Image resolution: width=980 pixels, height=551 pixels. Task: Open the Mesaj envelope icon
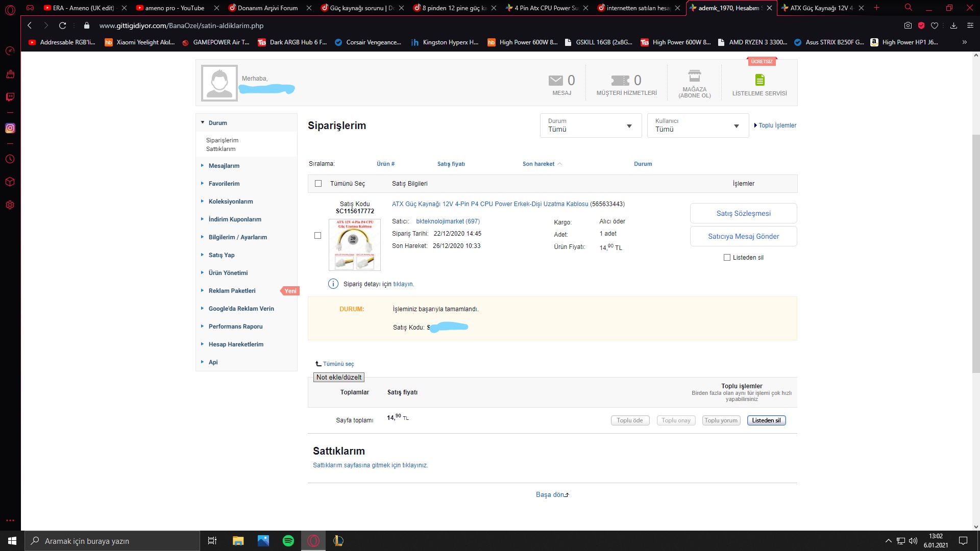pyautogui.click(x=555, y=81)
